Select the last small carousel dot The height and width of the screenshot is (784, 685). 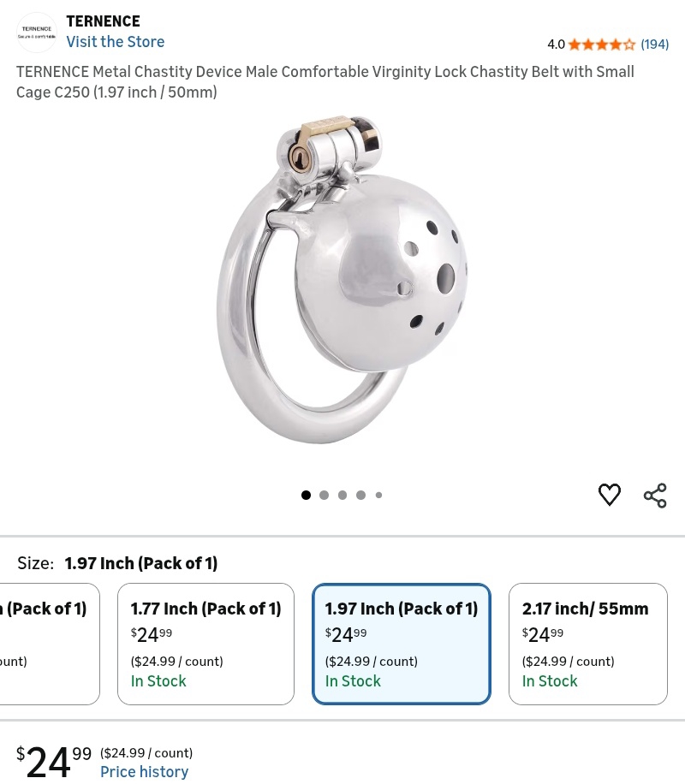(378, 495)
